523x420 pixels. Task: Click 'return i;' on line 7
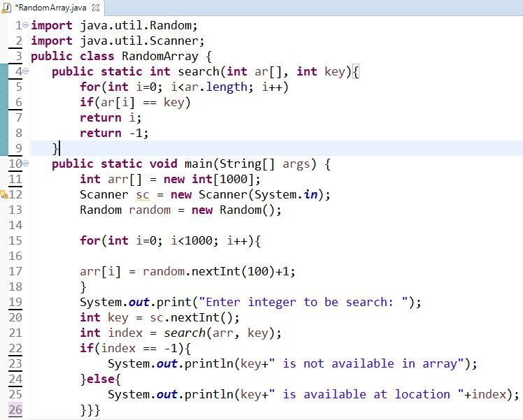pyautogui.click(x=110, y=117)
